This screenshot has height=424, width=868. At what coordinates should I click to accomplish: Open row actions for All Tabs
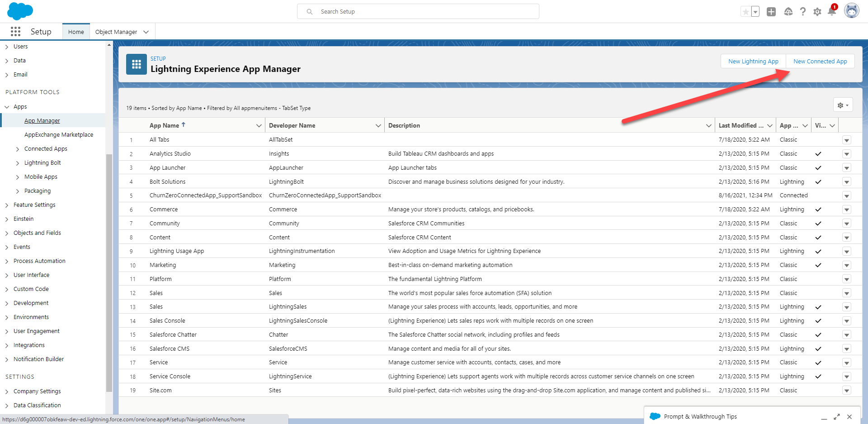pyautogui.click(x=847, y=140)
